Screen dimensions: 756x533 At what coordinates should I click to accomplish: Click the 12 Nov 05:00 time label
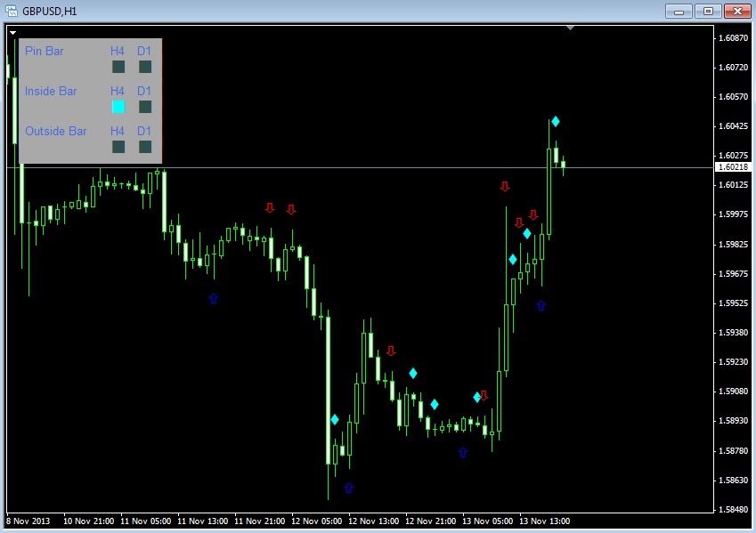click(316, 521)
